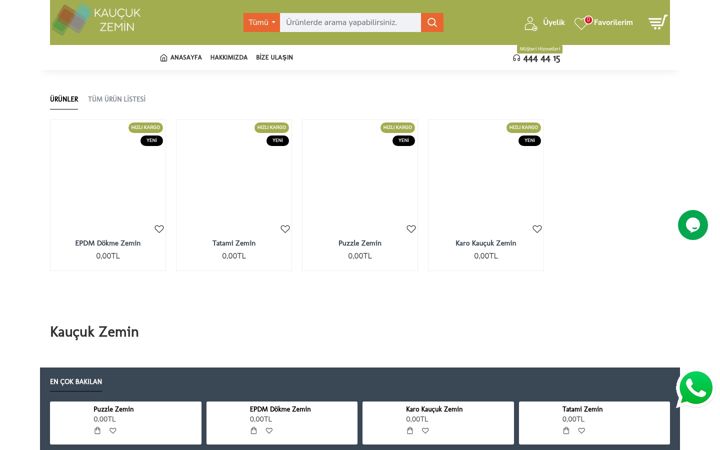Favorite most-viewed Tatami Zemin item
The width and height of the screenshot is (720, 450).
(x=581, y=430)
